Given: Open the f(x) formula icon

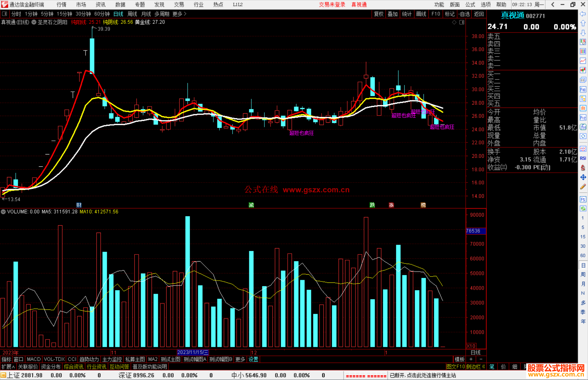Looking at the screenshot, I should click(583, 127).
